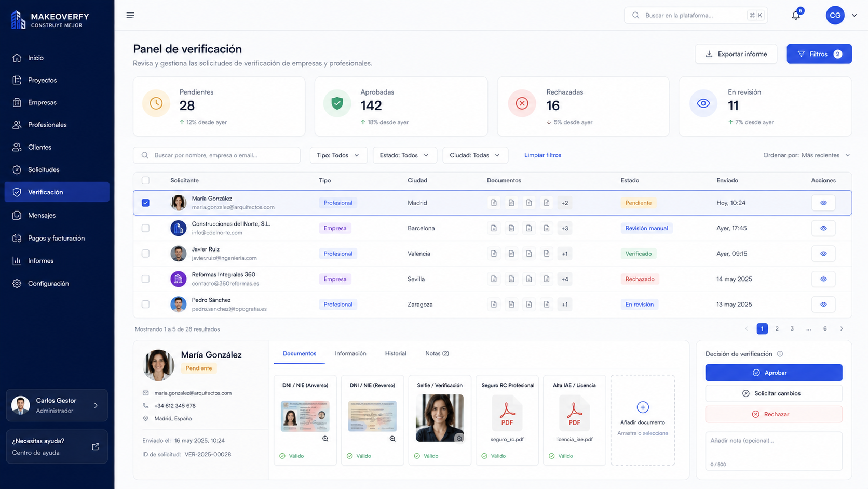Viewport: 868px width, 489px height.
Task: Open the Tipo: Todos dropdown
Action: [x=338, y=155]
